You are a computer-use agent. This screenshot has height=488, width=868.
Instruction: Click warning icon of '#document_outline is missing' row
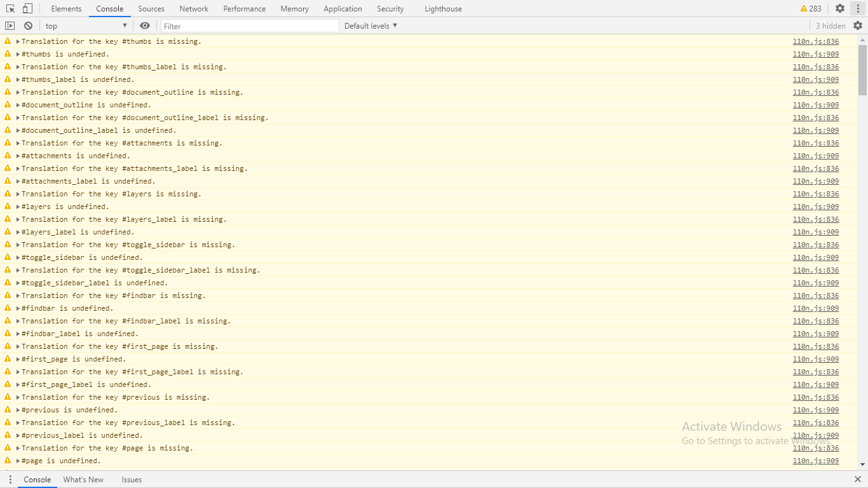(x=8, y=92)
